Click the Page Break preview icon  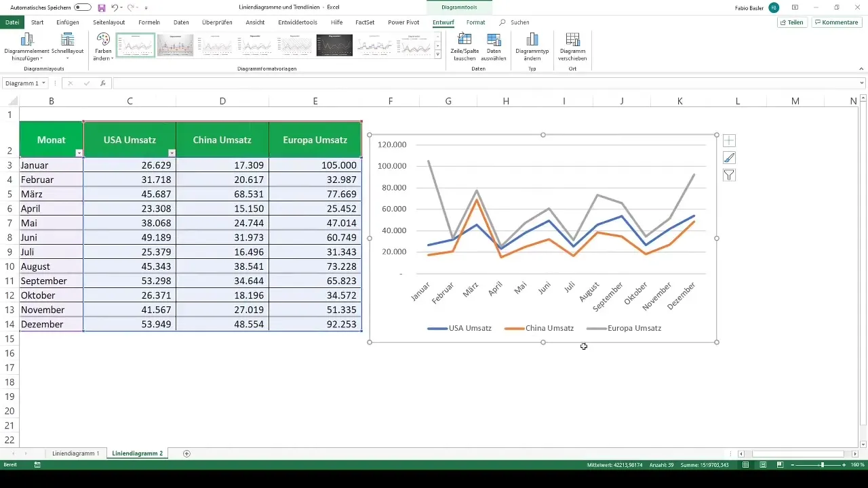click(x=780, y=465)
